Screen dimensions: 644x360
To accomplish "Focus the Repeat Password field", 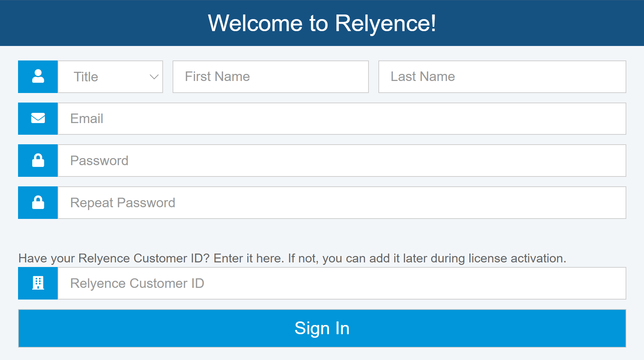I will click(342, 203).
